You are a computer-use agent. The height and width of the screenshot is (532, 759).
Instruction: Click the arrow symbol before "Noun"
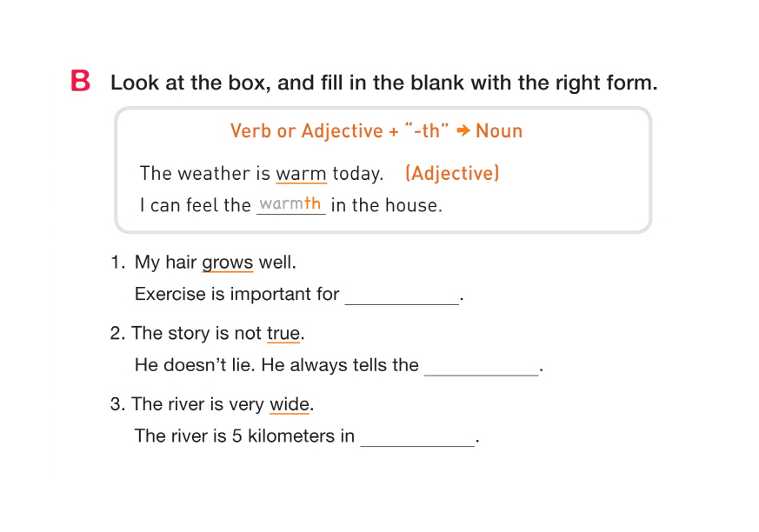click(463, 131)
